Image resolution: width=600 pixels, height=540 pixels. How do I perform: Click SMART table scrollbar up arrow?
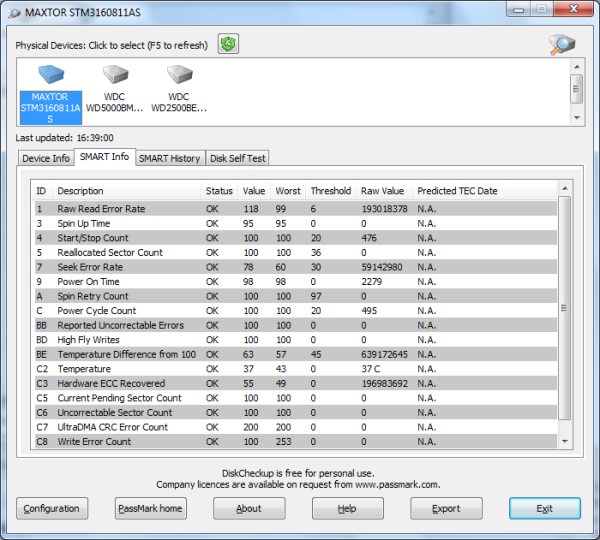(564, 188)
